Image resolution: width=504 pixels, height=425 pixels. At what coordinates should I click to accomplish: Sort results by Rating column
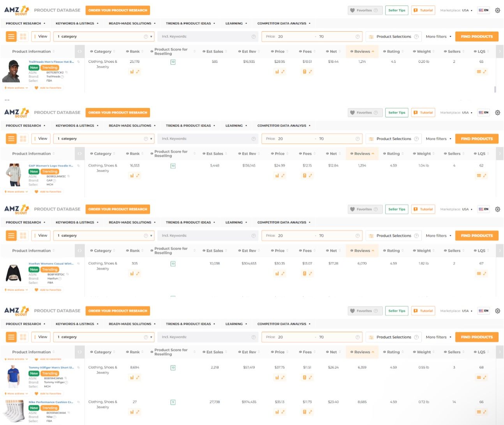[393, 51]
